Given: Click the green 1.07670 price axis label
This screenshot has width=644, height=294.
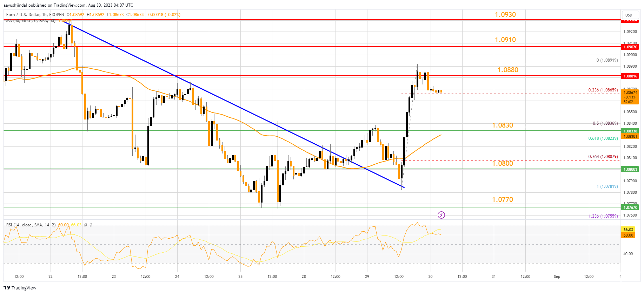Looking at the screenshot, I should [x=630, y=207].
